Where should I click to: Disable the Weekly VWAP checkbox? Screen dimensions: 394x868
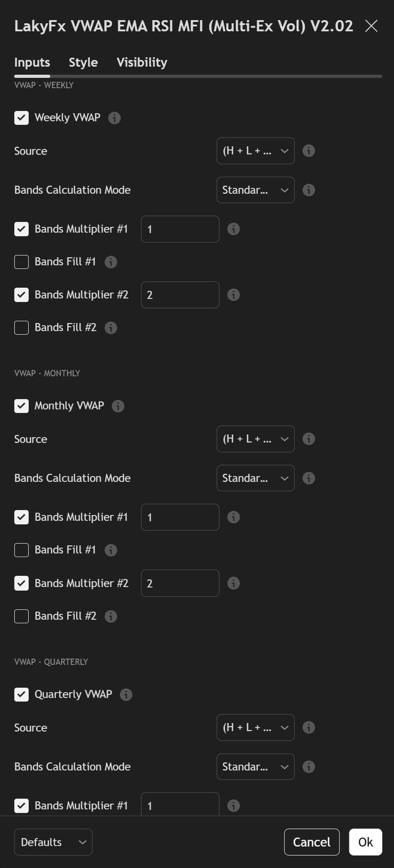coord(21,118)
